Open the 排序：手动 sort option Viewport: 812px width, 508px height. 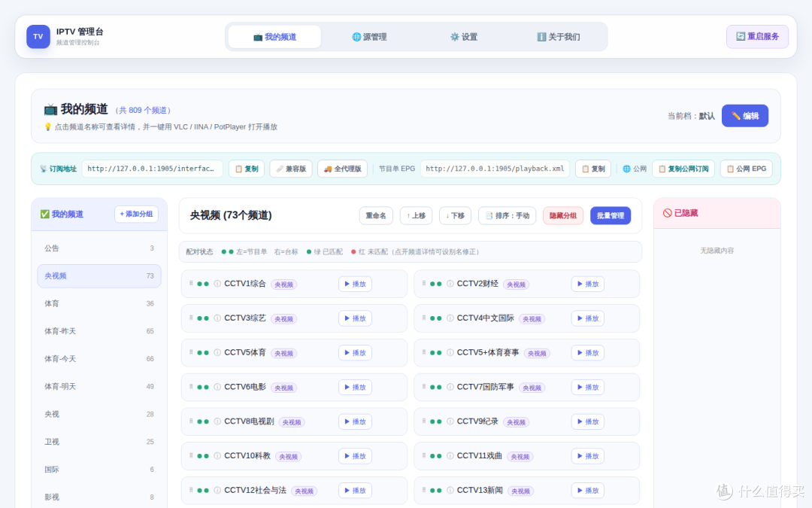[x=507, y=216]
